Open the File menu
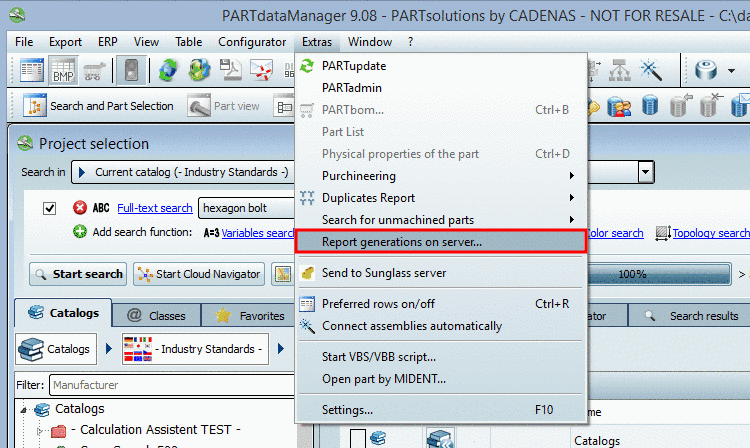The image size is (750, 448). [24, 42]
